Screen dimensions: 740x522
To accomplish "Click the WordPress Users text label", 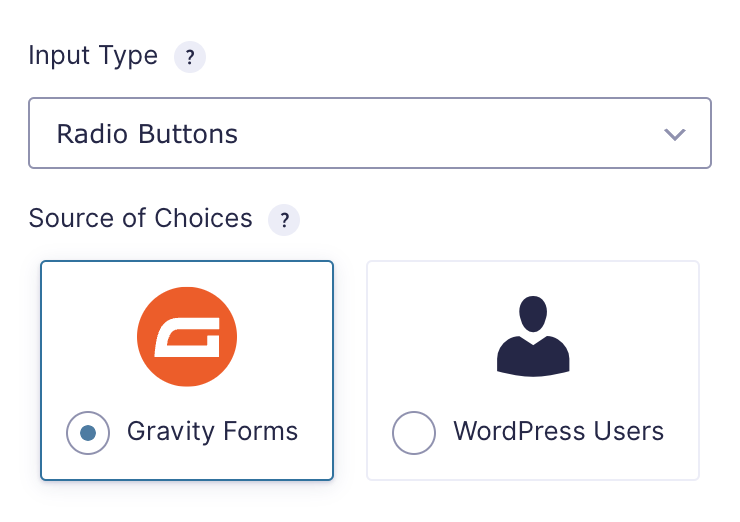I will point(558,432).
